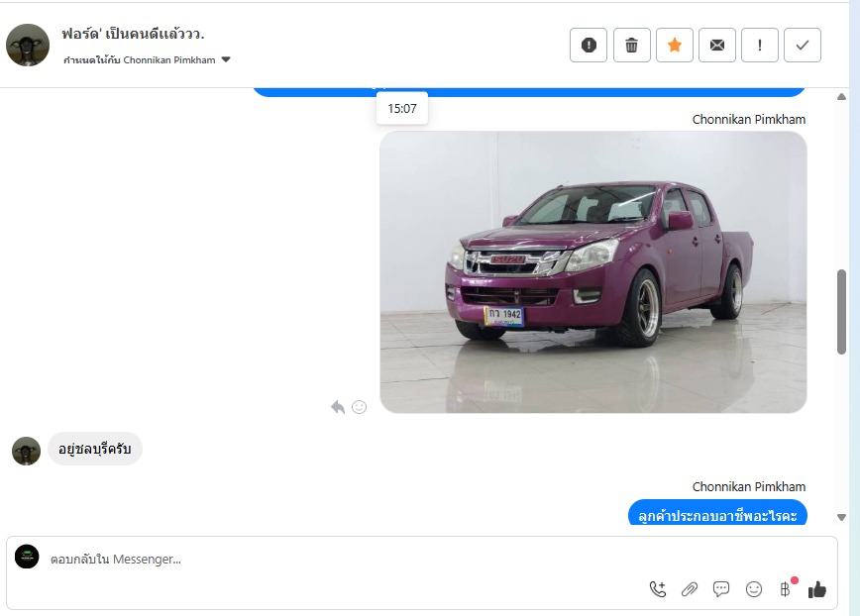Reply to the car photo message
The image size is (860, 616).
338,407
